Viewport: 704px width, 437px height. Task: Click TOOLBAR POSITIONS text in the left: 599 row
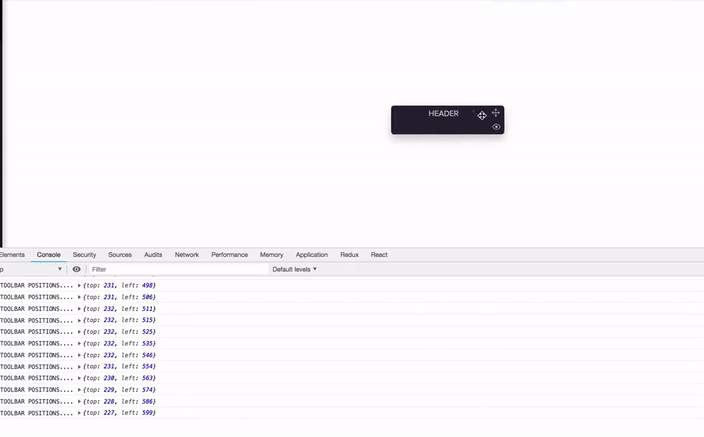pos(36,413)
